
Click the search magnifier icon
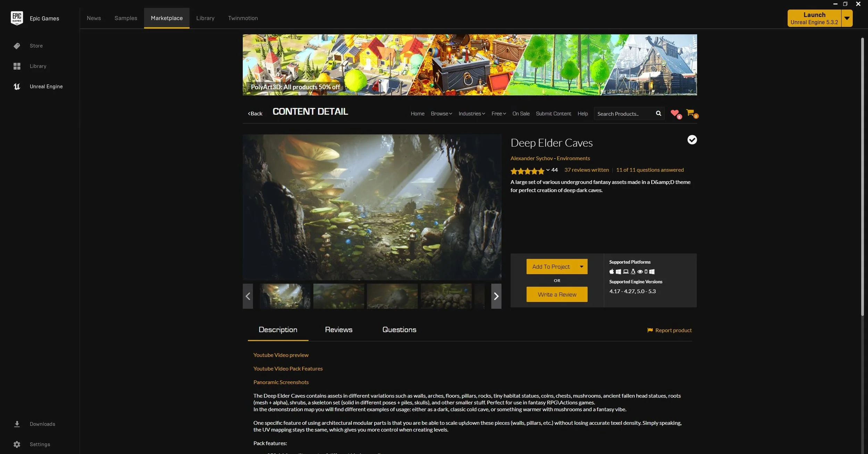pos(658,114)
